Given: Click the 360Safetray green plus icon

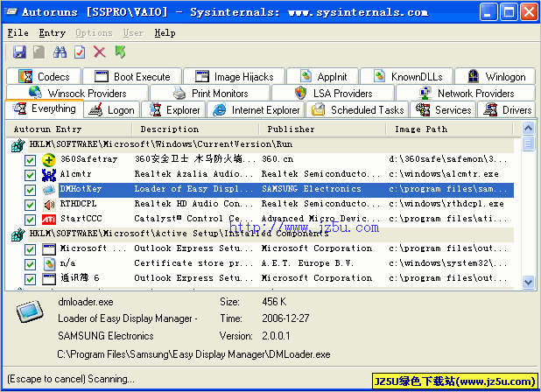Looking at the screenshot, I should (x=49, y=159).
